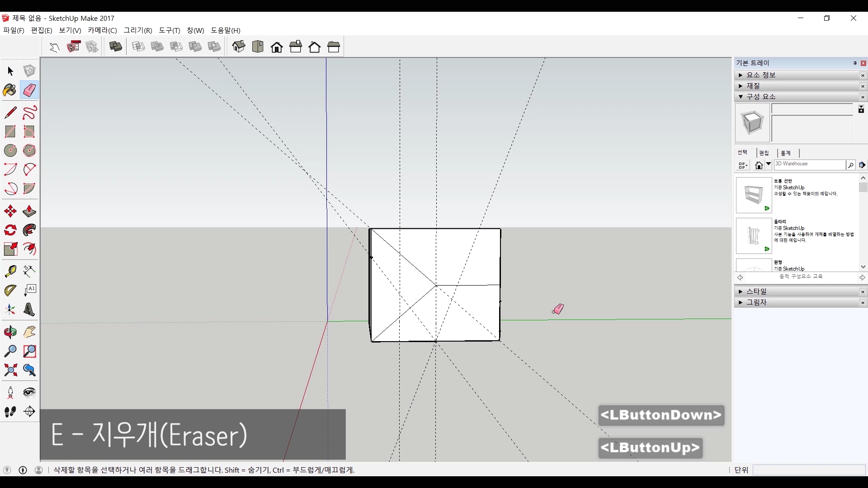Click the 보통 선반 component thumbnail
Image resolution: width=868 pixels, height=488 pixels.
(754, 195)
